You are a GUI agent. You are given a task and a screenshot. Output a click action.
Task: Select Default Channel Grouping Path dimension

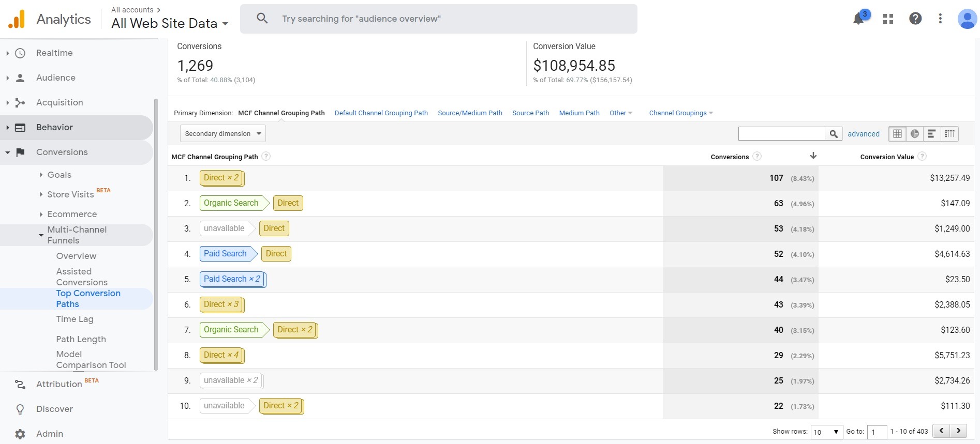pyautogui.click(x=381, y=113)
